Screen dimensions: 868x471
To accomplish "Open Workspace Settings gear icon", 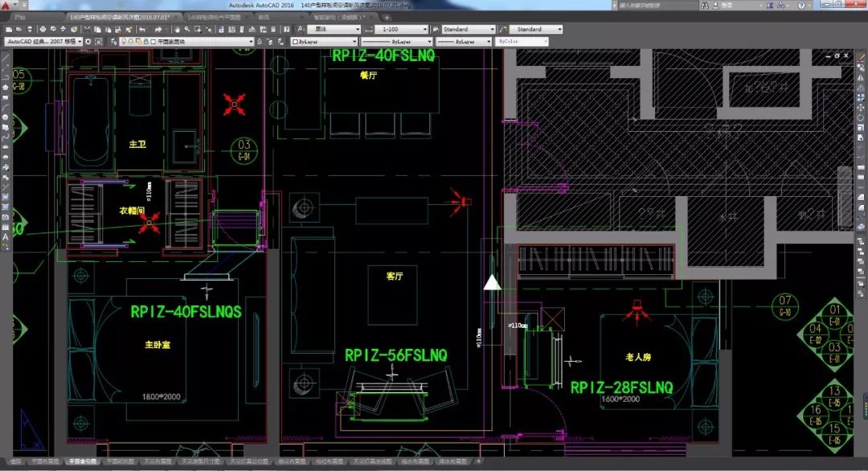I will click(88, 42).
